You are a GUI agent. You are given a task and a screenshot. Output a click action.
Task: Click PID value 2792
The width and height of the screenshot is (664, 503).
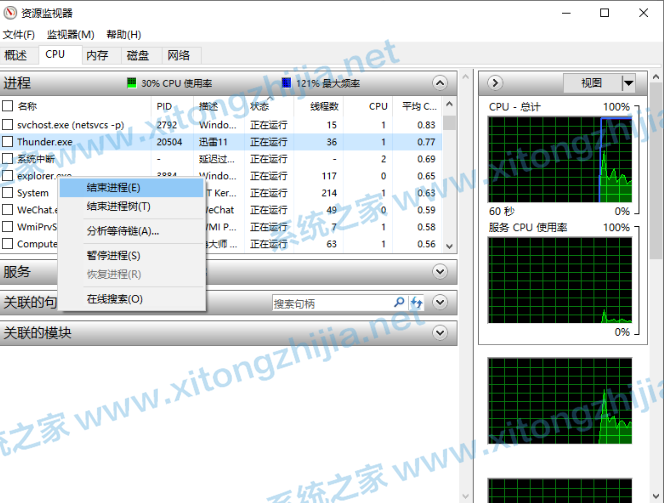click(167, 125)
